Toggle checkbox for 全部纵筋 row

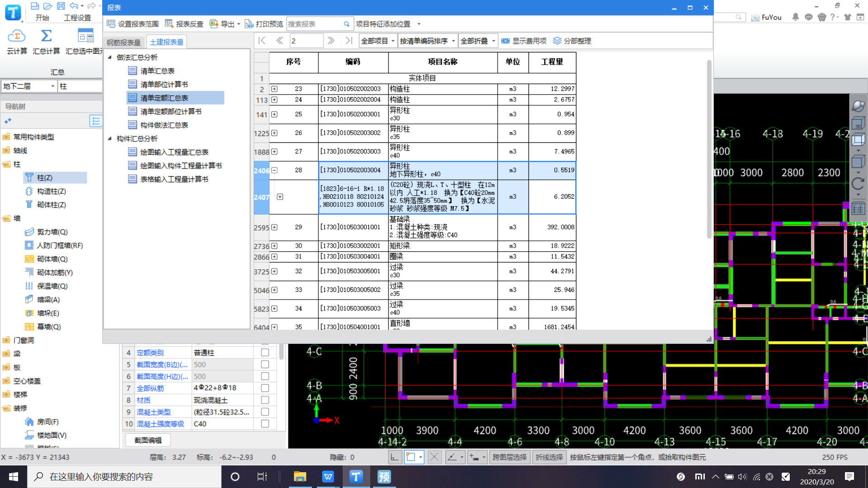pyautogui.click(x=265, y=388)
